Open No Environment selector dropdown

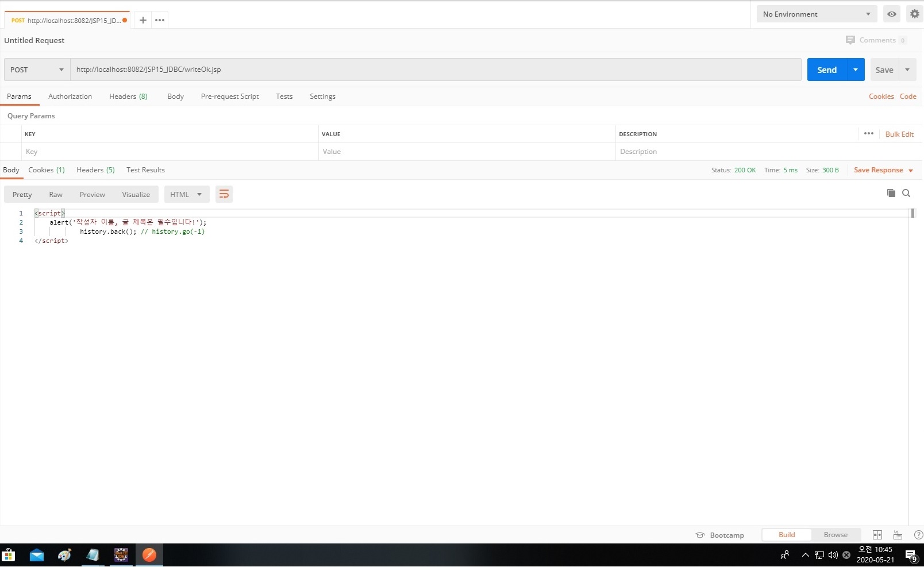tap(817, 14)
